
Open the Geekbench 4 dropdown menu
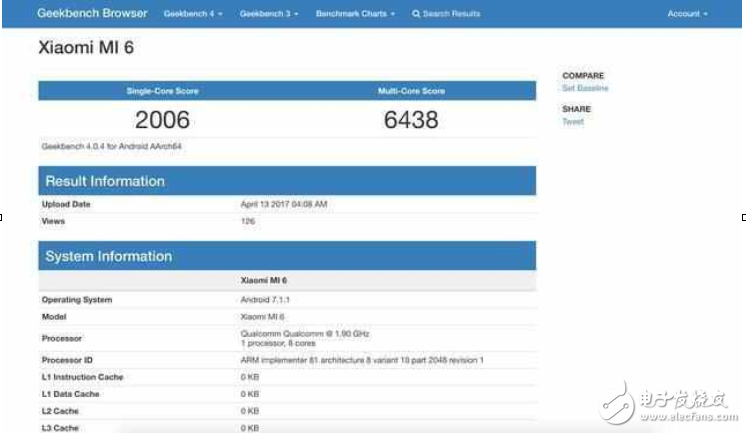tap(192, 14)
